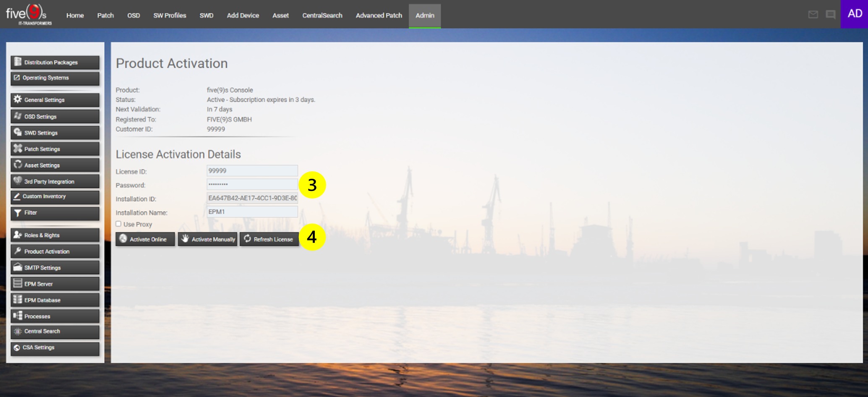The height and width of the screenshot is (397, 868).
Task: Enable the Use Proxy checkbox
Action: [118, 224]
